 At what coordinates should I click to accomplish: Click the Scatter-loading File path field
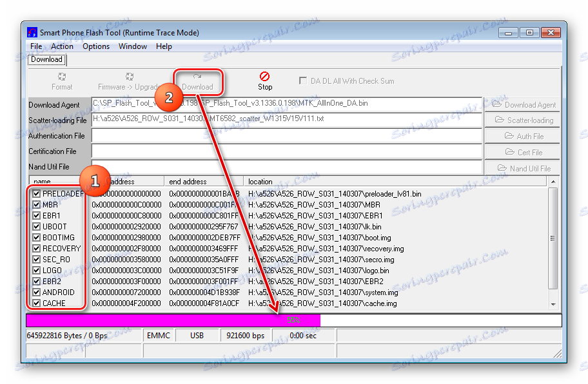286,120
